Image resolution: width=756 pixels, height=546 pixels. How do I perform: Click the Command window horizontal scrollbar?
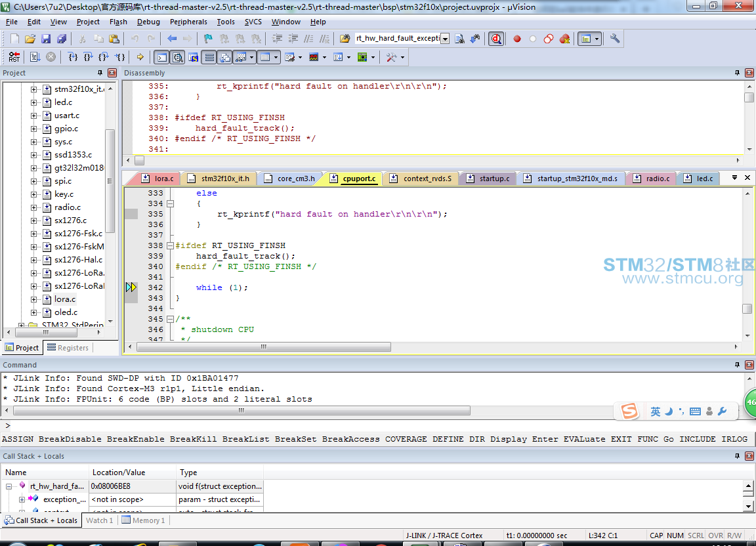(x=241, y=410)
